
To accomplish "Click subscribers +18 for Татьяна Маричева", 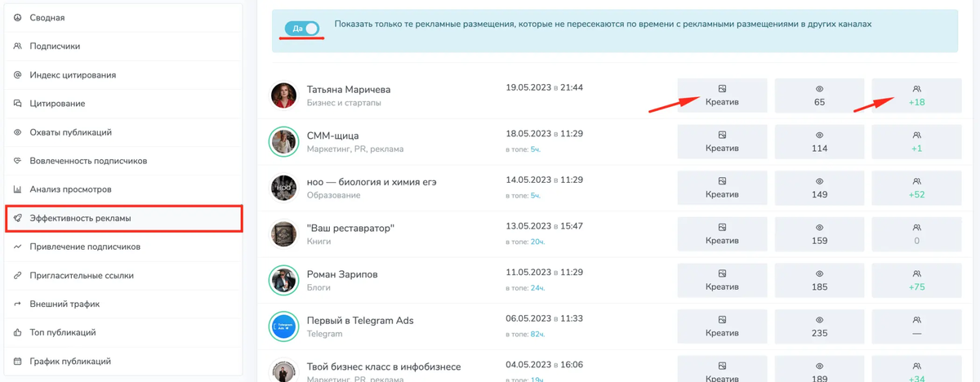I will pos(916,95).
